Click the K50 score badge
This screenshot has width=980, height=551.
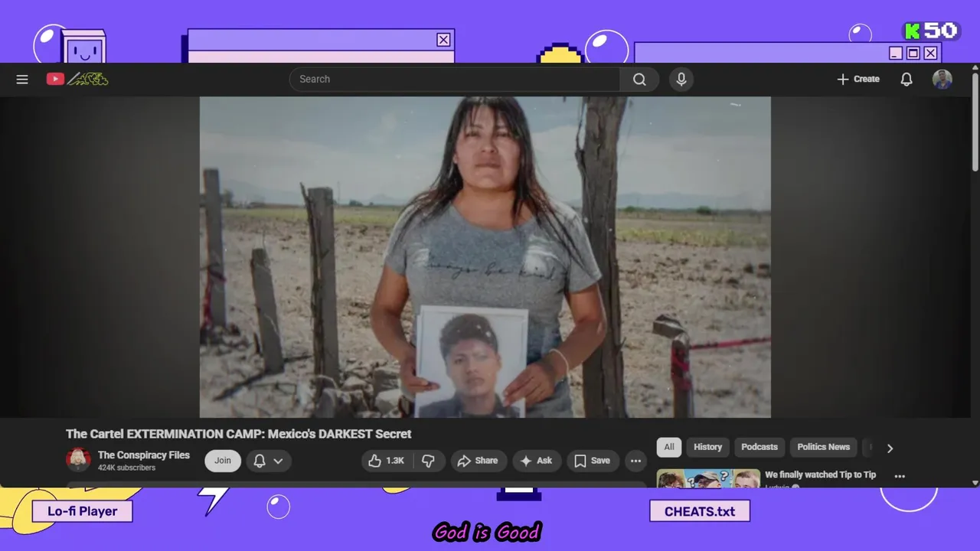pos(931,31)
